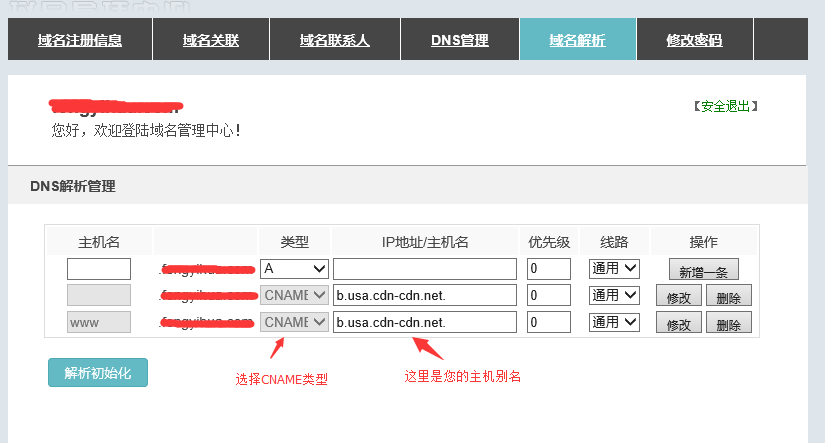Switch to the 域名关联 tab
This screenshot has width=825, height=443.
[211, 39]
